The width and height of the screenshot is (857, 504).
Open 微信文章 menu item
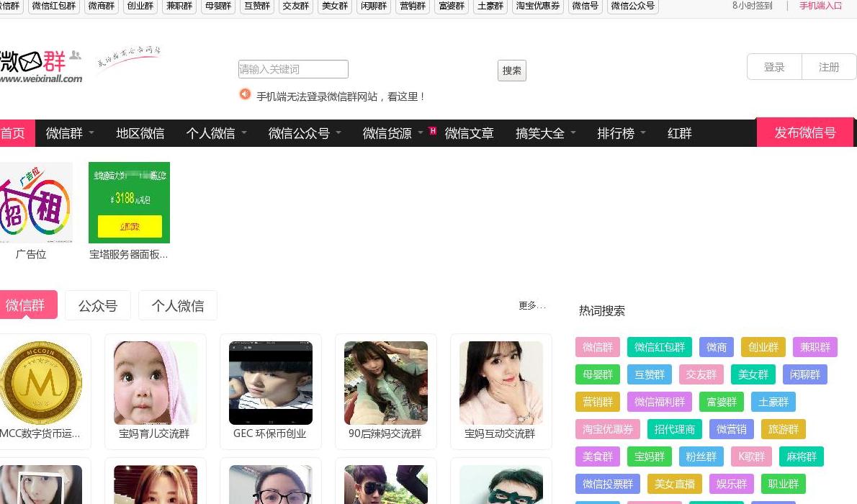tap(469, 132)
